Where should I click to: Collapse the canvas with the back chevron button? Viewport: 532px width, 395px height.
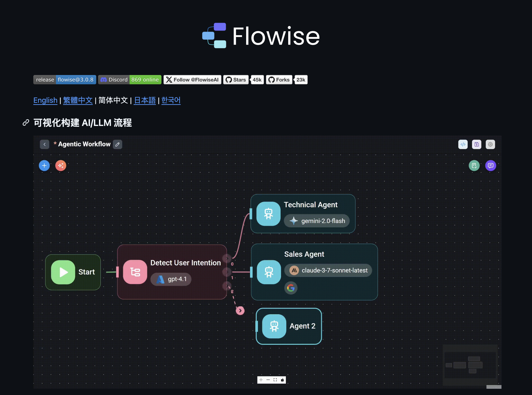click(x=45, y=144)
